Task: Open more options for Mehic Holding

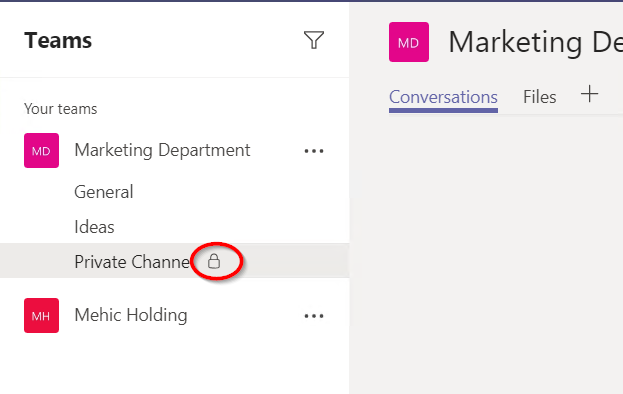Action: (x=314, y=316)
